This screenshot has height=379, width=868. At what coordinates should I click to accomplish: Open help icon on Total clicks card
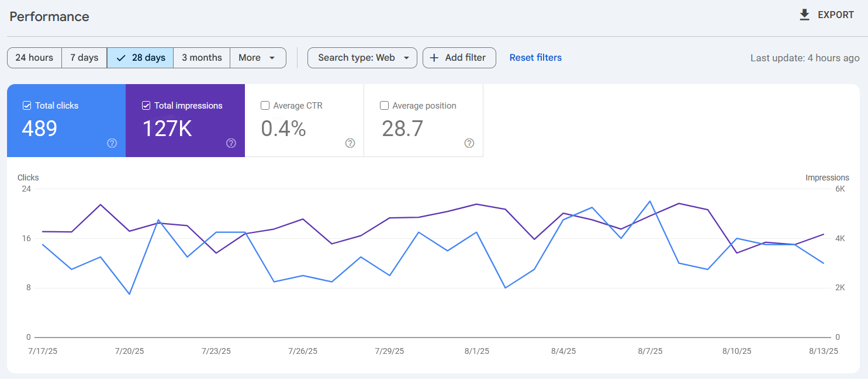click(112, 143)
